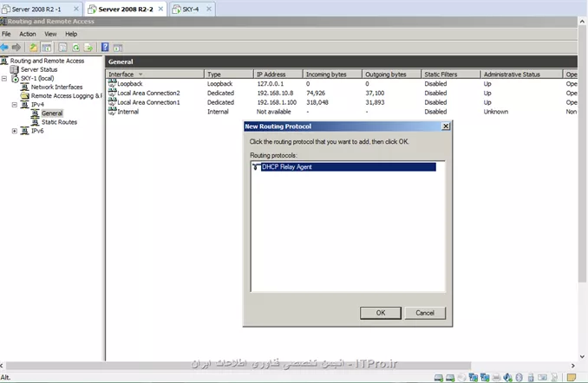Click the Show/Hide Action Pane icon

click(118, 48)
